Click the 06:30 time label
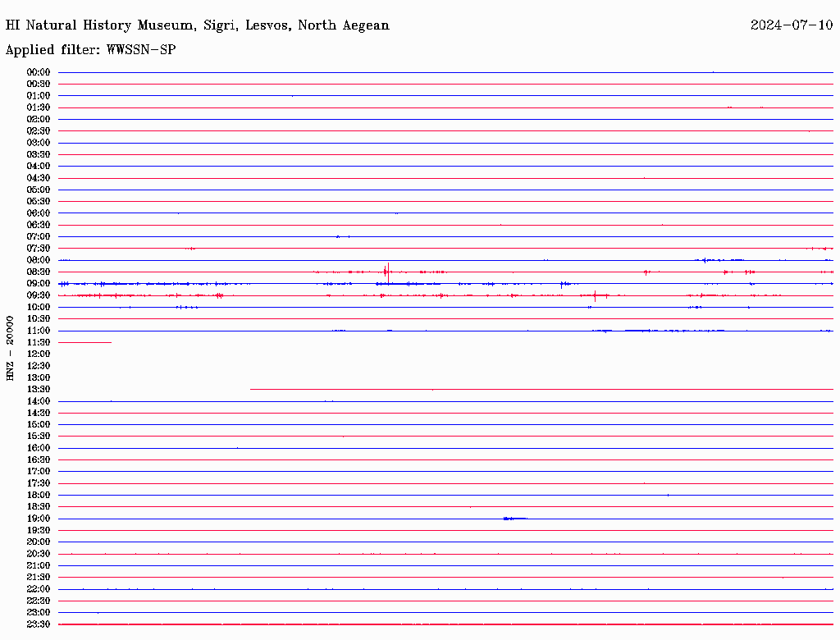 39,225
